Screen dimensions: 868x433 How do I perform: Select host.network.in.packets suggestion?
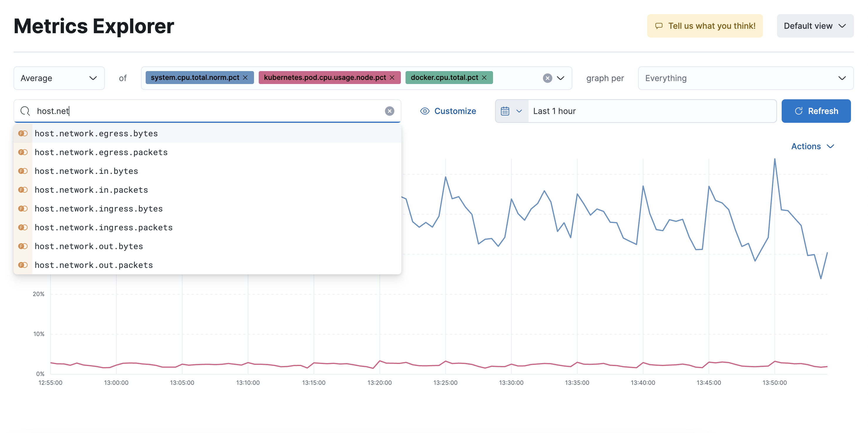click(207, 190)
